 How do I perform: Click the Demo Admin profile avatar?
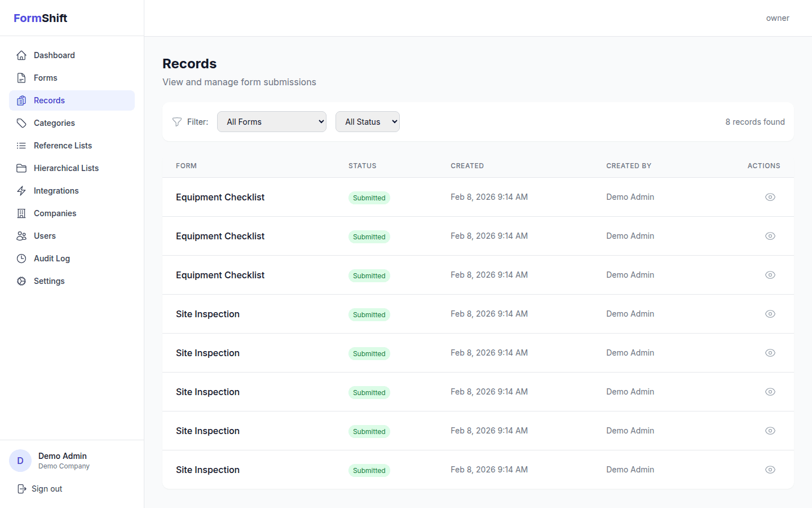[20, 461]
